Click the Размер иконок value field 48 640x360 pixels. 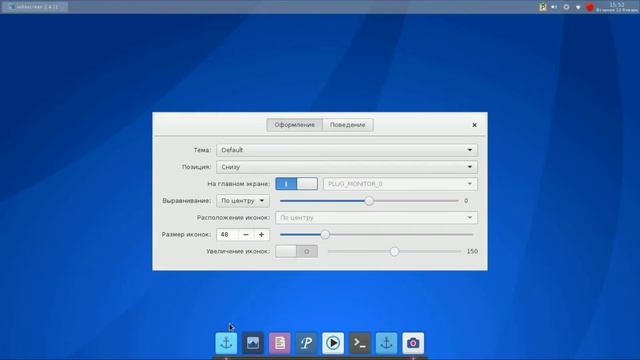tap(227, 235)
